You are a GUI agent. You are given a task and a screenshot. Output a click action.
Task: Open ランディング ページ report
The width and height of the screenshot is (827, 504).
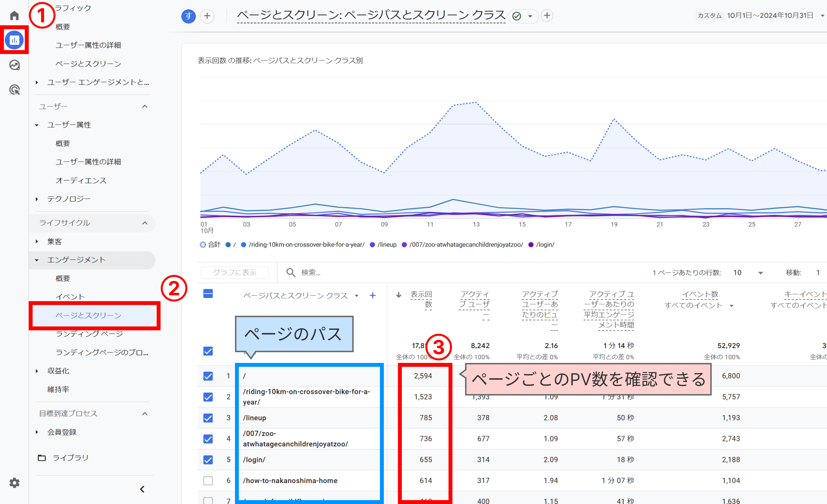pos(89,333)
